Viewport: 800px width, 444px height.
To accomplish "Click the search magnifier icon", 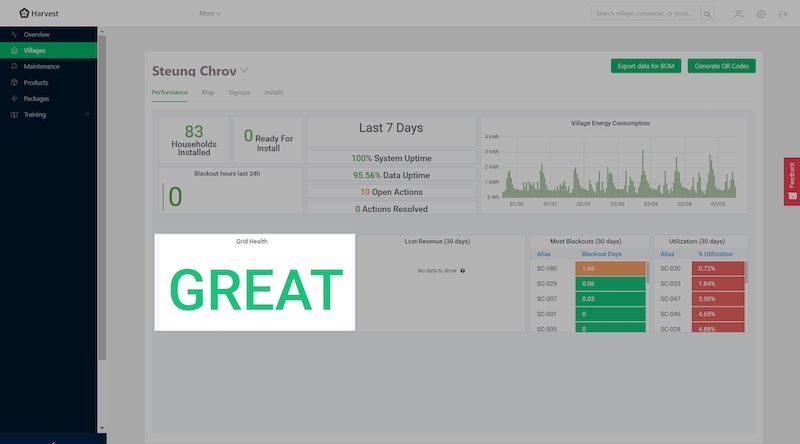I will click(708, 14).
